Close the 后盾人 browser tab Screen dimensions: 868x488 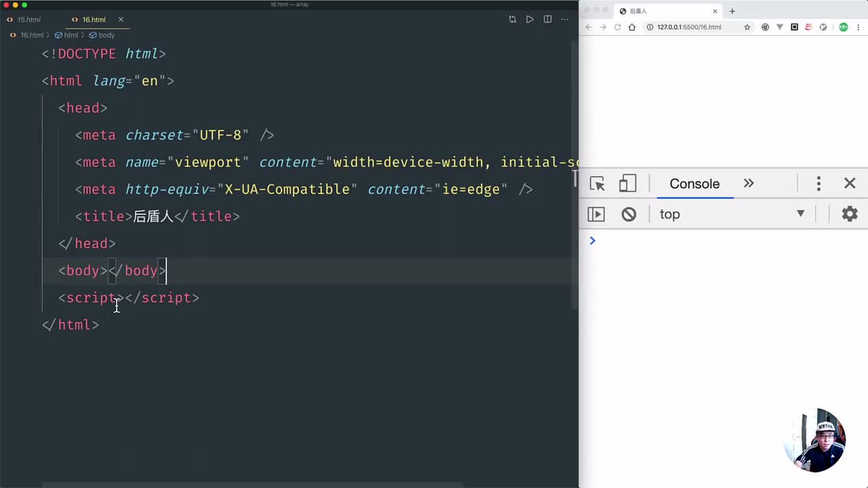click(x=715, y=11)
